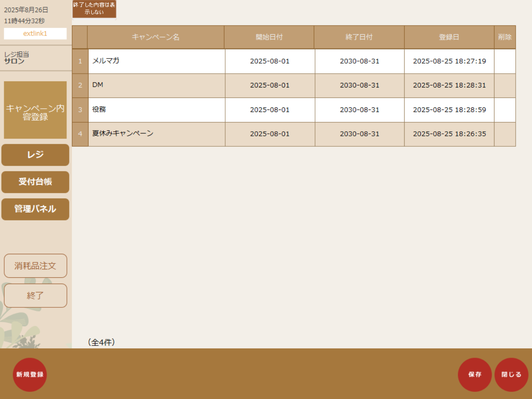Open the 管理パネル admin panel

(35, 209)
